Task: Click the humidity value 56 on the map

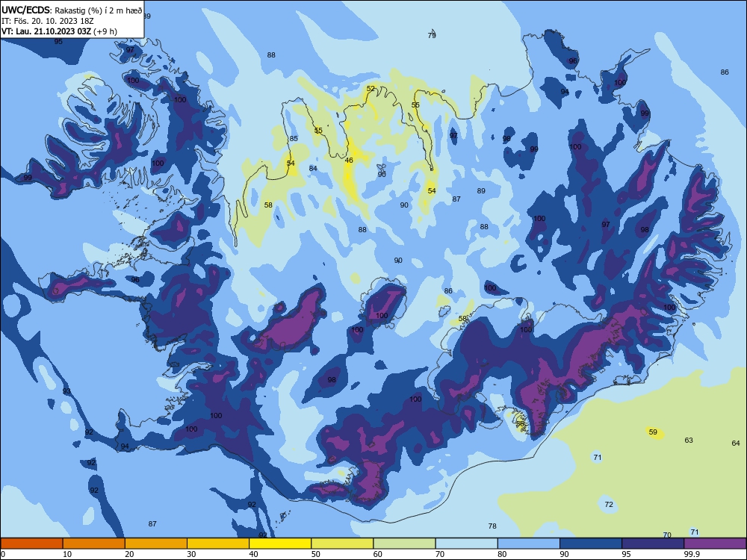Action: [520, 424]
